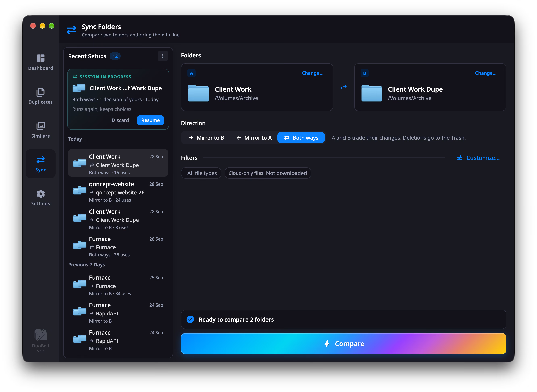The image size is (537, 392).
Task: Click Change… for folder A
Action: point(312,73)
